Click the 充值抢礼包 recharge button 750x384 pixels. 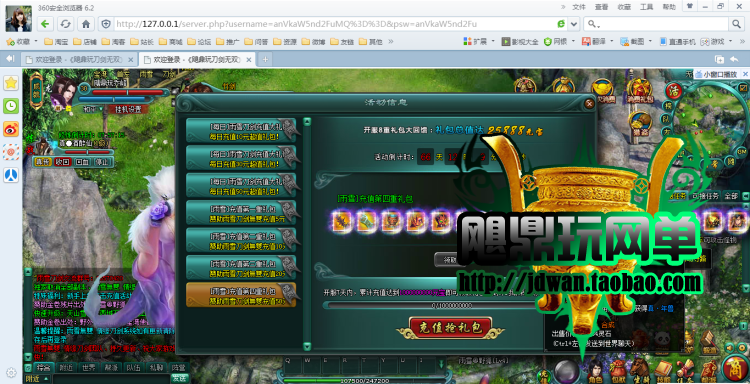point(451,328)
